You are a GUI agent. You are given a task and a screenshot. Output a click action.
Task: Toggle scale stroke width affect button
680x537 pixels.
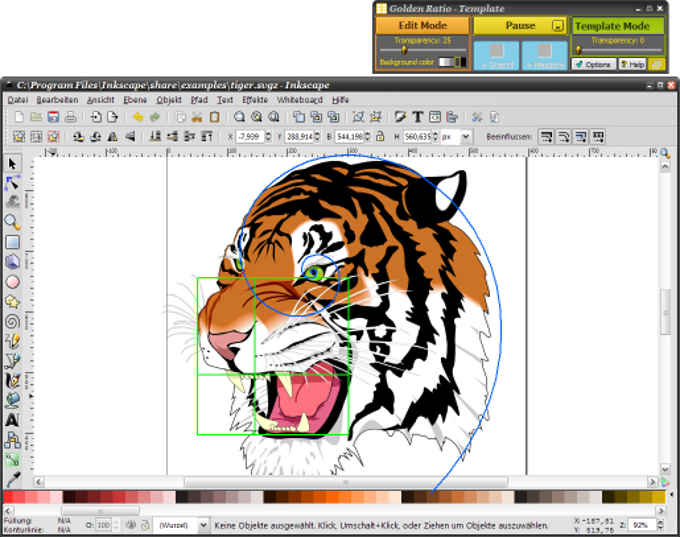546,137
